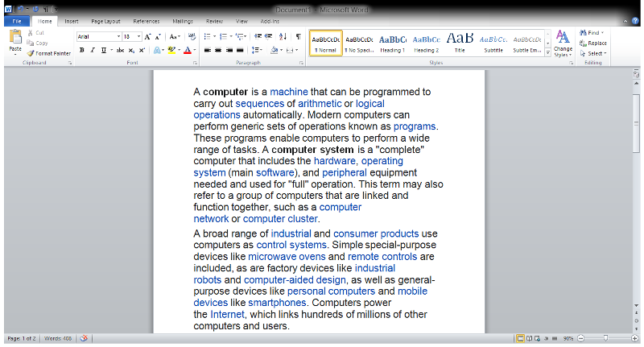This screenshot has height=347, width=644.
Task: Toggle Print Layout view button
Action: point(520,338)
